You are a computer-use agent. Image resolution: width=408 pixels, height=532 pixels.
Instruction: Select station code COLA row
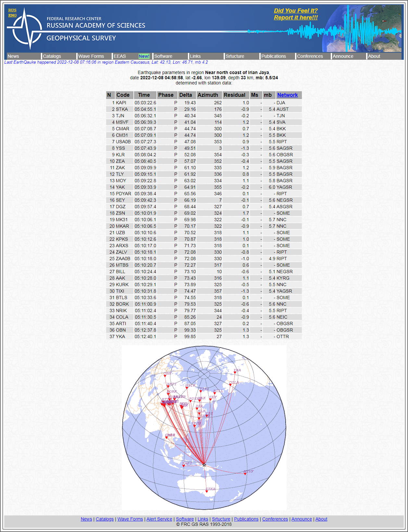(122, 317)
